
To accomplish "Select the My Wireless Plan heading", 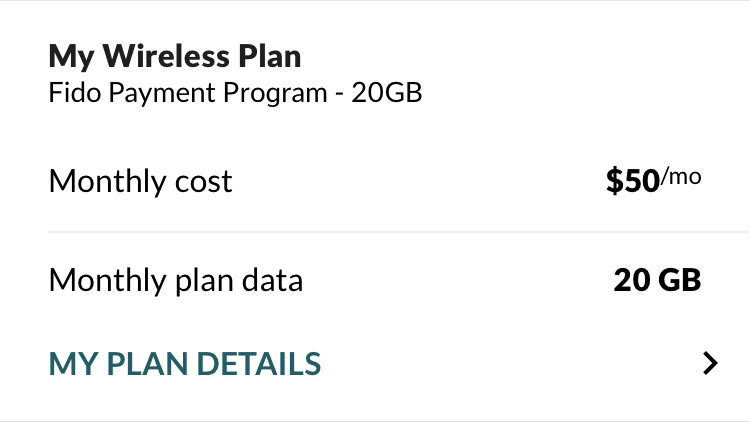I will click(175, 56).
